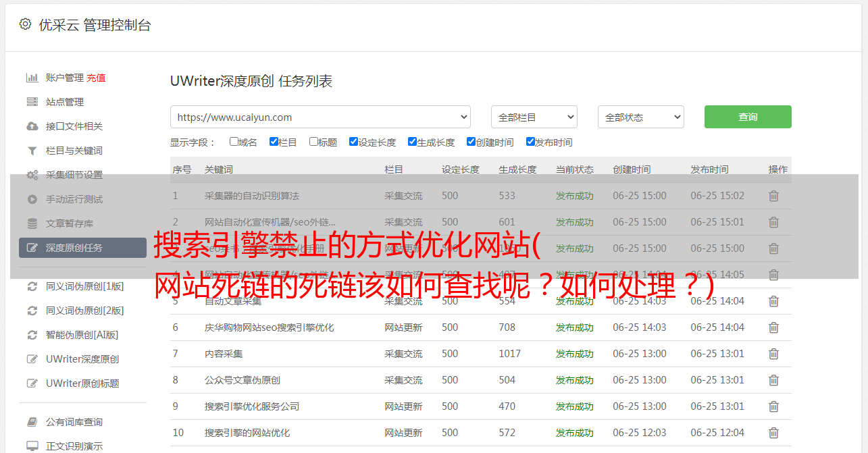Click the cloud upload icon for 接口文件相关
Screen dimensions: 868x453
32,126
